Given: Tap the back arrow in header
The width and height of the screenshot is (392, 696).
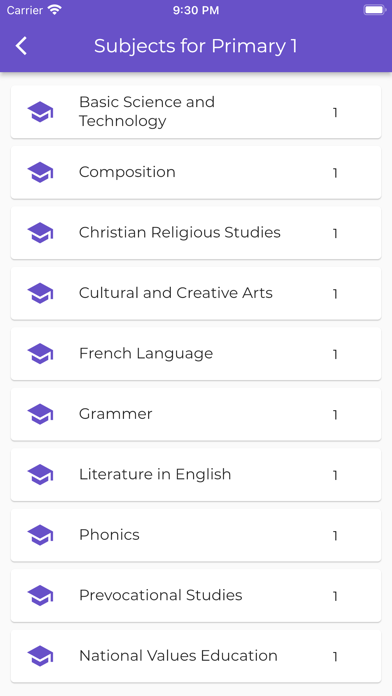Looking at the screenshot, I should 21,46.
